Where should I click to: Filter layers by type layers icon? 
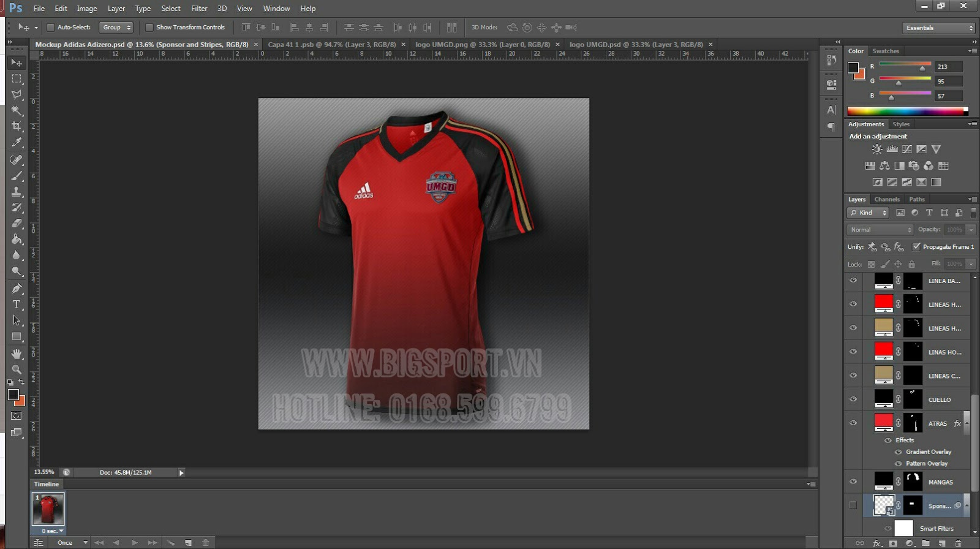click(929, 213)
